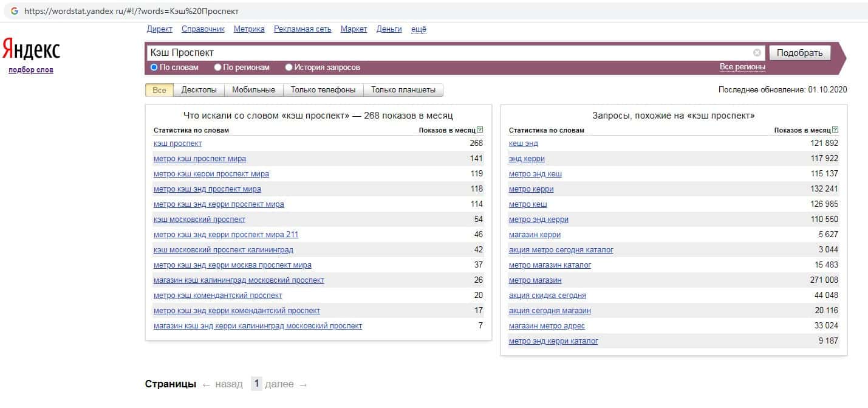Switch to the 'Только телефоны' tab

click(323, 90)
